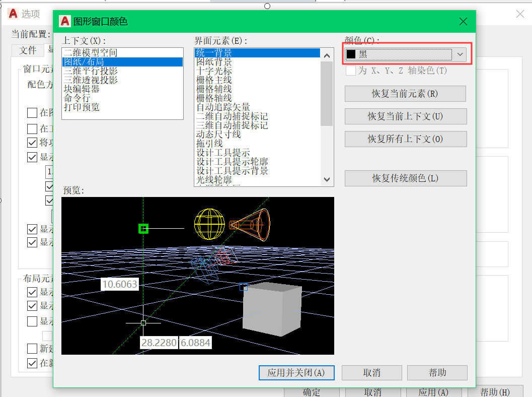Open the 文件 tab in 选项 window
The image size is (532, 397).
[x=28, y=50]
